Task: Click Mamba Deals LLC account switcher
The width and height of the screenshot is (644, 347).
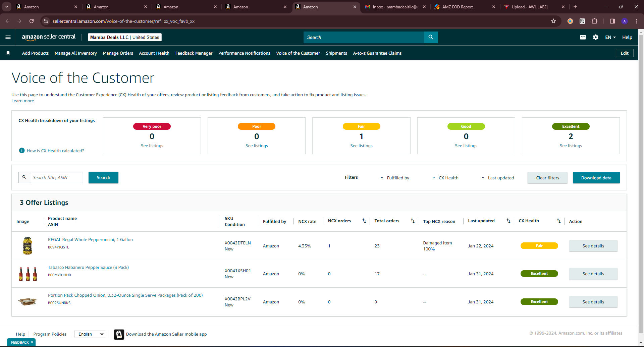Action: coord(125,37)
